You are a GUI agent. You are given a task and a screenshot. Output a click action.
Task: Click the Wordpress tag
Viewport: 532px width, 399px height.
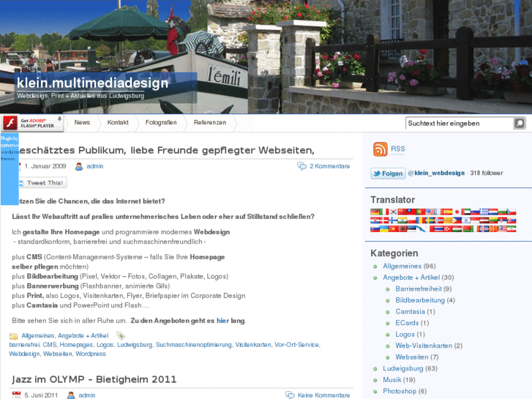tap(91, 354)
